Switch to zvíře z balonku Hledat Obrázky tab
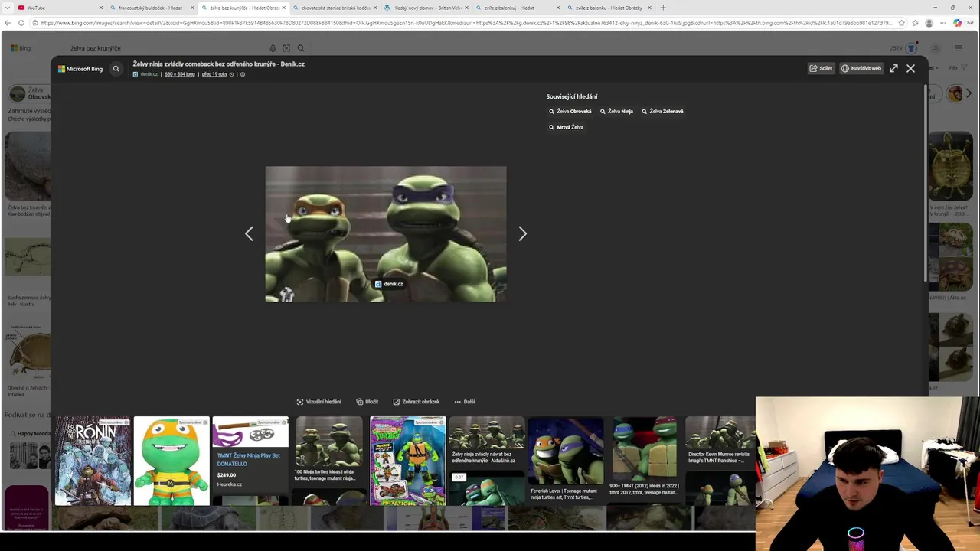This screenshot has width=980, height=551. pyautogui.click(x=609, y=8)
